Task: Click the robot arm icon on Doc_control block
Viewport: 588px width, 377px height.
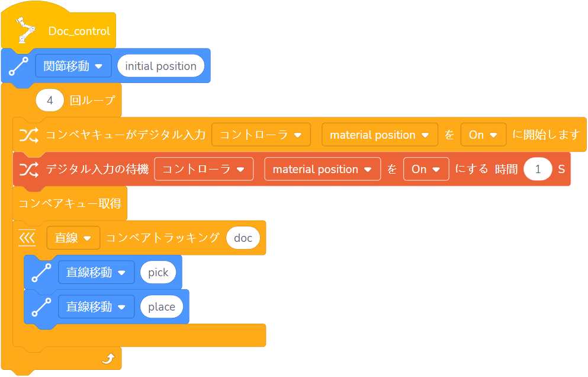Action: [24, 30]
